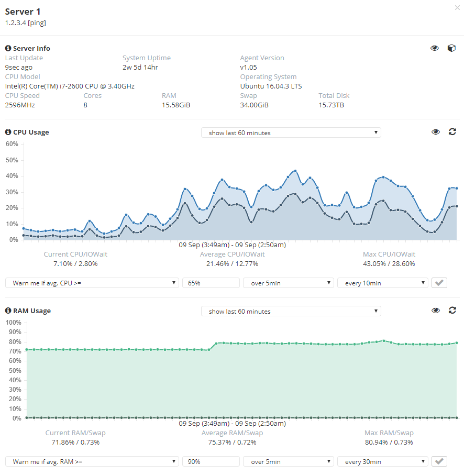464x476 pixels.
Task: Click the 'Last Update' value '9sec ago'
Action: tap(19, 68)
